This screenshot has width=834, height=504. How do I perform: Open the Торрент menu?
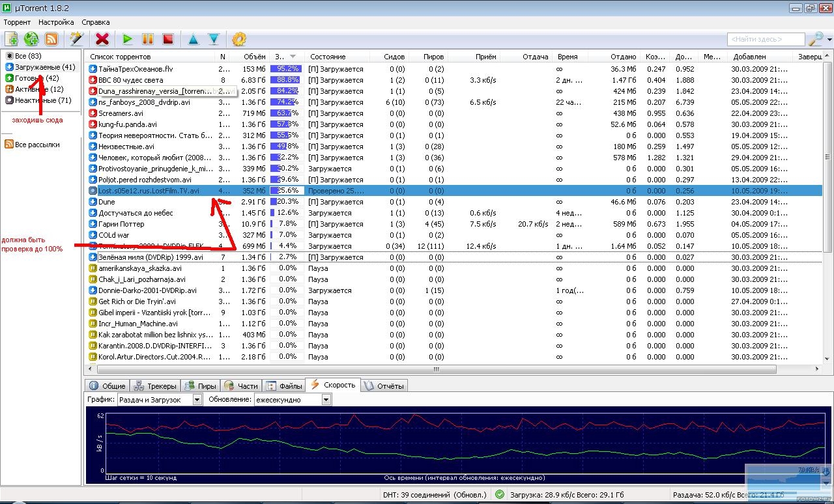point(18,22)
